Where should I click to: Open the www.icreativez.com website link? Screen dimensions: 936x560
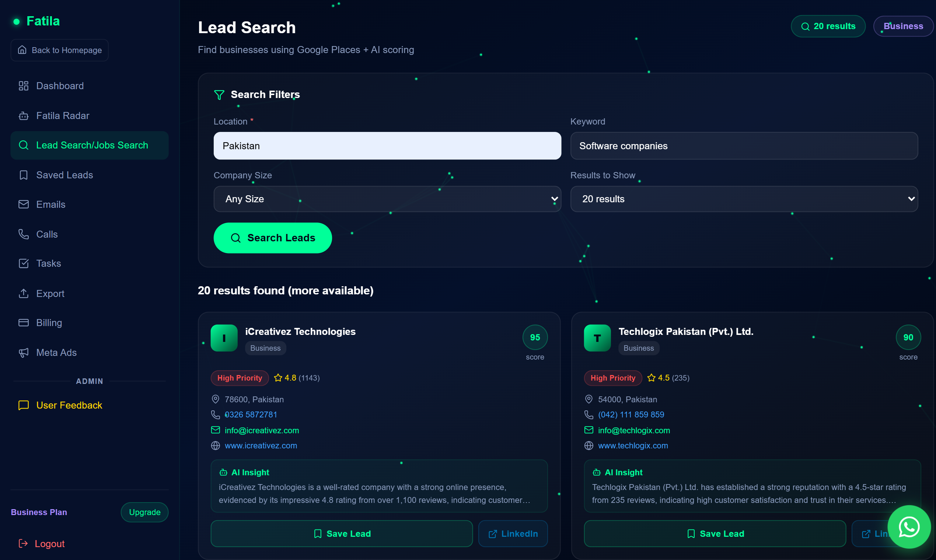pyautogui.click(x=261, y=446)
